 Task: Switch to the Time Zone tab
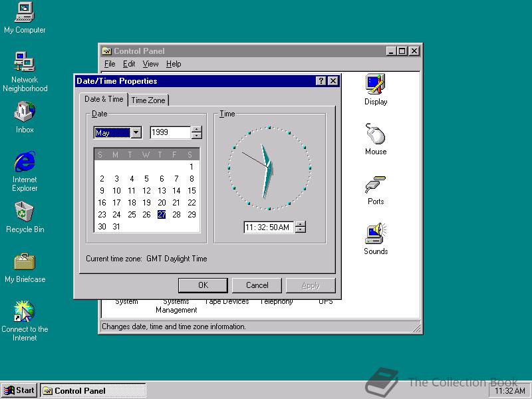tap(148, 100)
